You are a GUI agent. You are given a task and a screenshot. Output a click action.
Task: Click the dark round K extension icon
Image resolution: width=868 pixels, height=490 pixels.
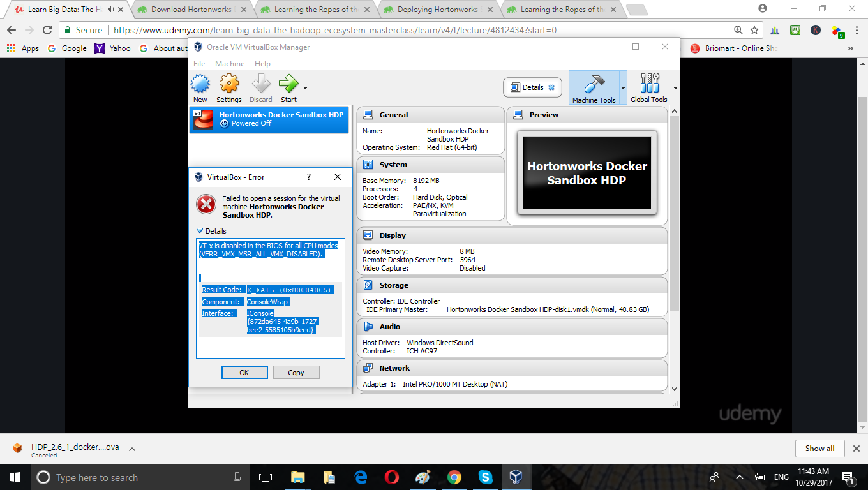[816, 30]
